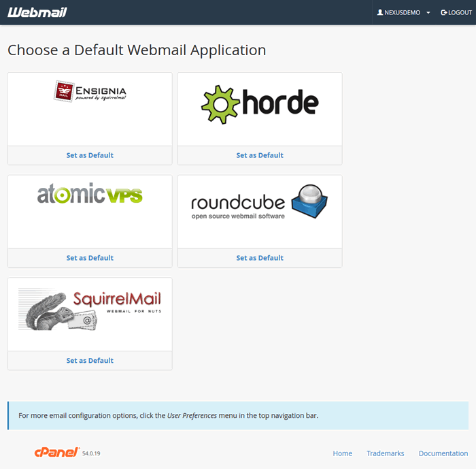The height and width of the screenshot is (469, 476).
Task: Select the Roundcube blue cube logo
Action: click(309, 200)
